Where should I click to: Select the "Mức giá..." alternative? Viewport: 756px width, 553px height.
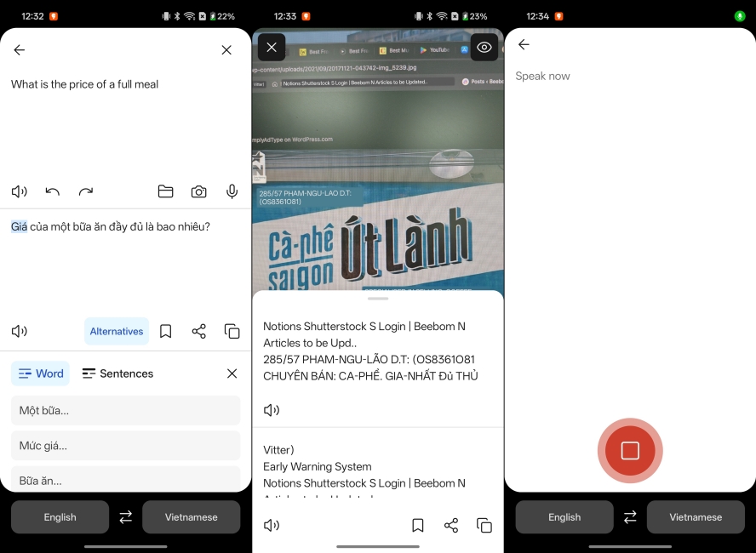click(x=125, y=445)
